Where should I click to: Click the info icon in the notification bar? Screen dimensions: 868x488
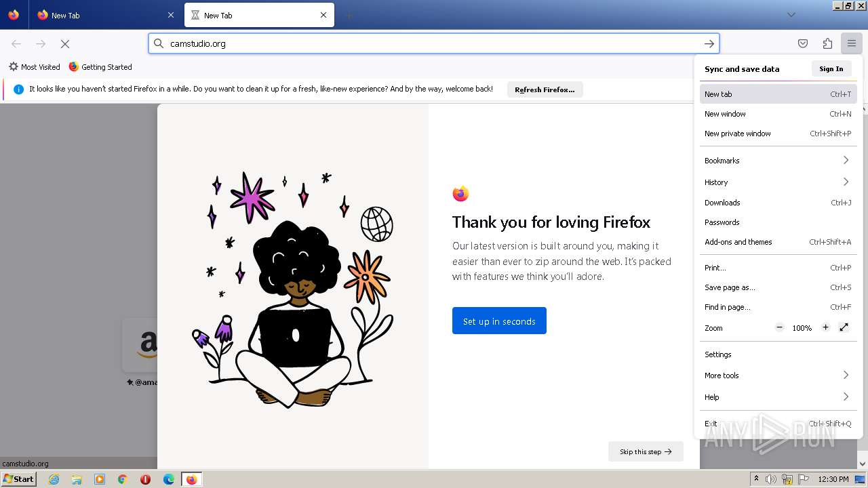[x=18, y=89]
